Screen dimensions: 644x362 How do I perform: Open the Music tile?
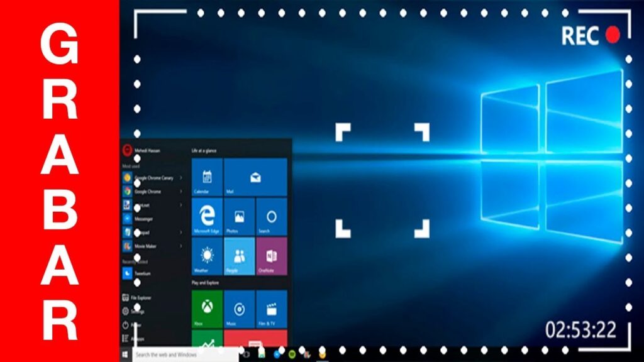click(x=239, y=309)
